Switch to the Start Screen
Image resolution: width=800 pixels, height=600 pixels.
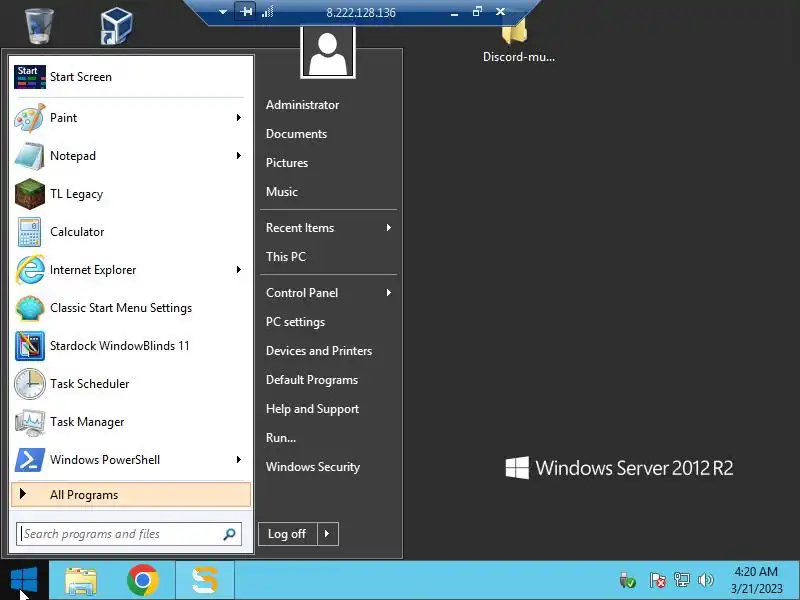pos(130,77)
